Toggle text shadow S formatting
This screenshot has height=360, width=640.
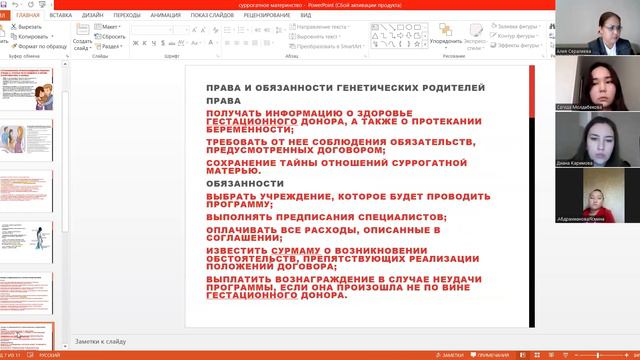pos(162,43)
